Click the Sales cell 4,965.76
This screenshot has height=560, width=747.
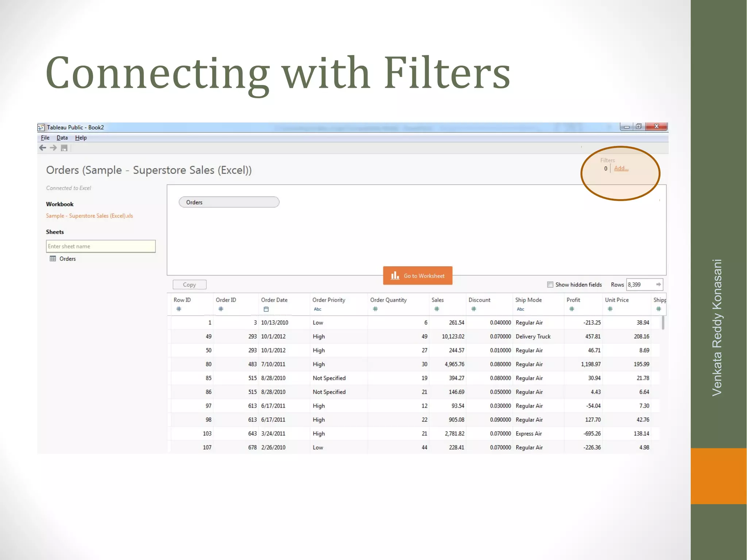click(x=454, y=364)
